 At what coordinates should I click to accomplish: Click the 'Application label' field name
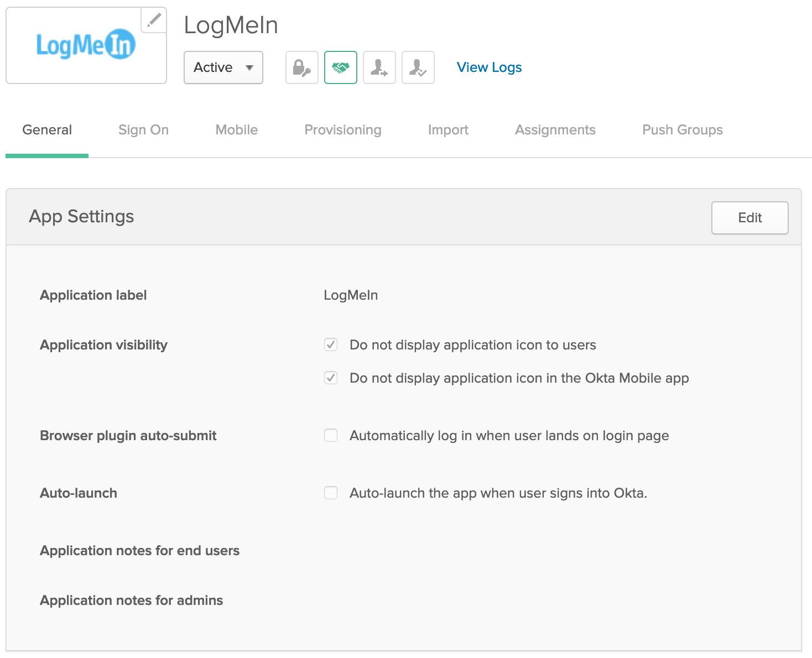pyautogui.click(x=93, y=295)
